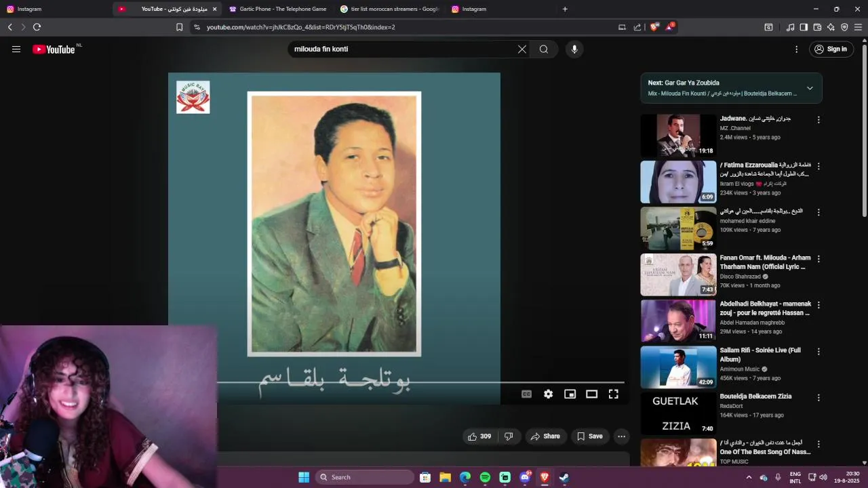Open Fanan Omar ft. Milouda video title
The width and height of the screenshot is (868, 488).
pyautogui.click(x=765, y=262)
